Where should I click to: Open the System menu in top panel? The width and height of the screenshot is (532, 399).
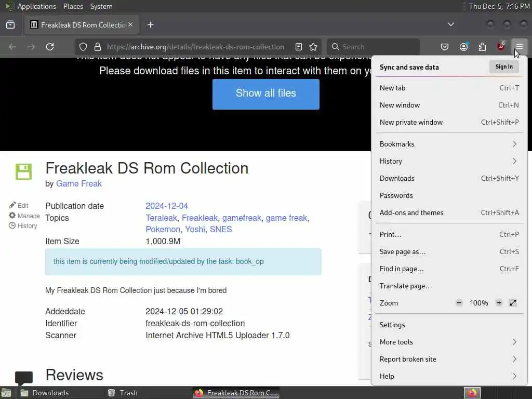tap(101, 6)
